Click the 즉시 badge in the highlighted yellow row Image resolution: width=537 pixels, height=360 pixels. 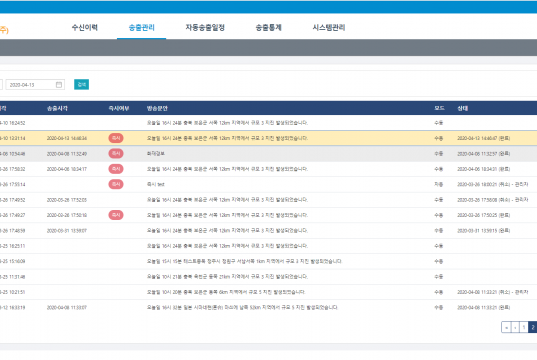pyautogui.click(x=116, y=138)
